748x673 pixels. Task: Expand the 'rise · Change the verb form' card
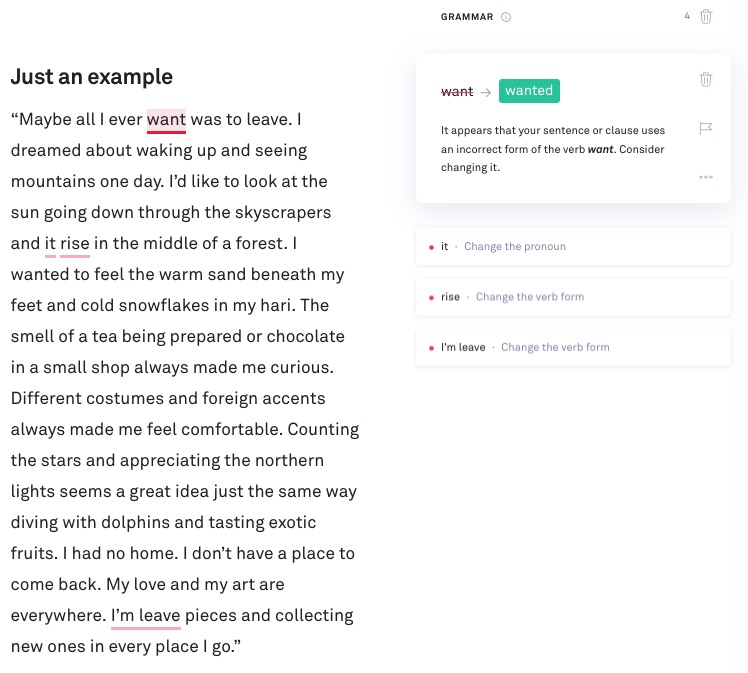(572, 297)
